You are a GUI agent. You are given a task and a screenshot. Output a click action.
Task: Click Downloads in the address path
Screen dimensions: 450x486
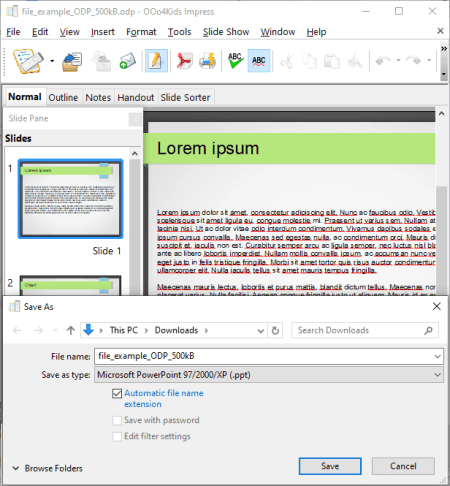pos(176,330)
